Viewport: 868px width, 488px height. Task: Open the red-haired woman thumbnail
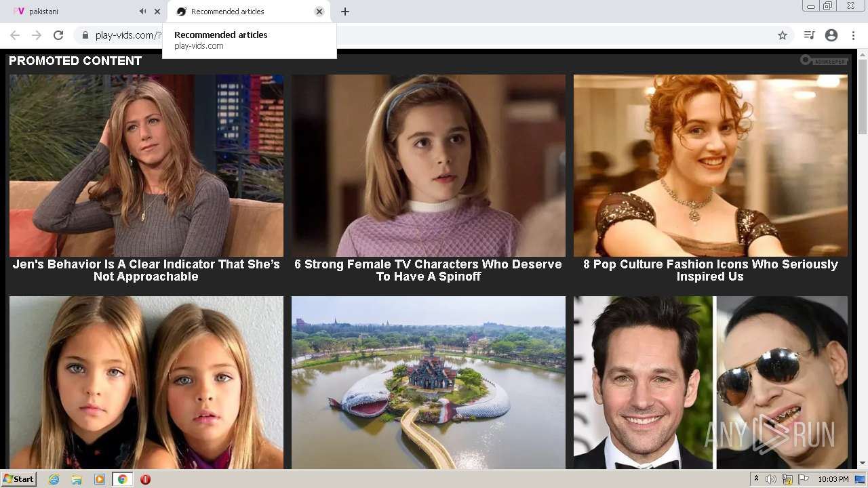tap(711, 165)
